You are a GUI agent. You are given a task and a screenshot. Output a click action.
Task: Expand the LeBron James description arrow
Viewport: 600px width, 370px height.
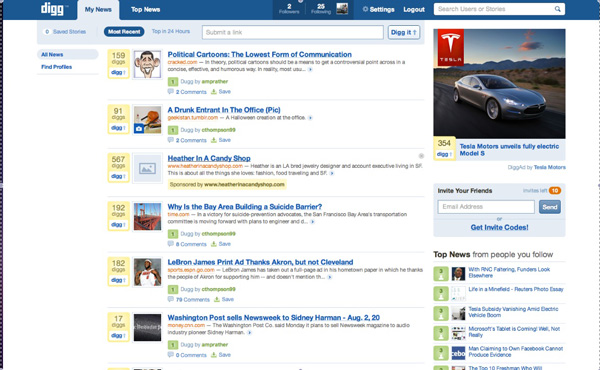point(329,277)
